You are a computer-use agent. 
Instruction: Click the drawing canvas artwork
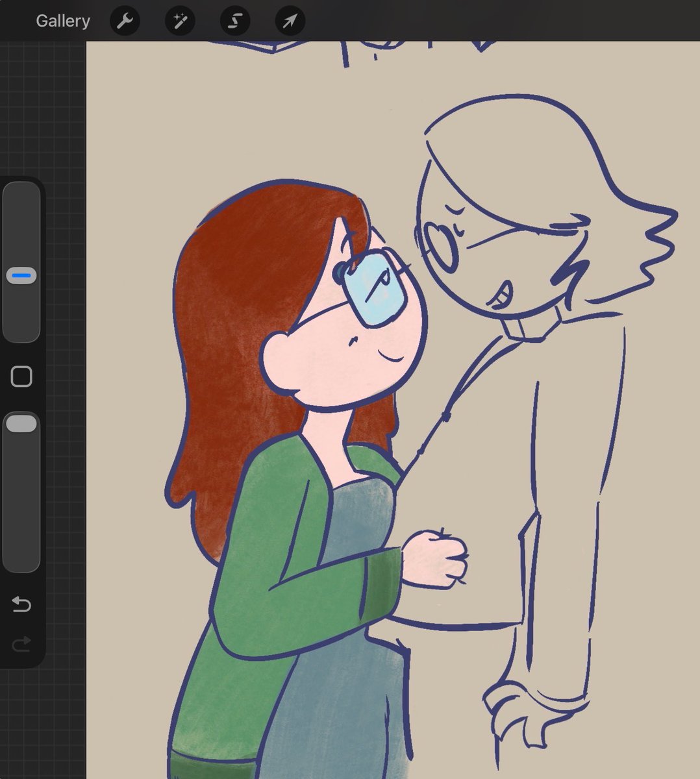pyautogui.click(x=393, y=410)
